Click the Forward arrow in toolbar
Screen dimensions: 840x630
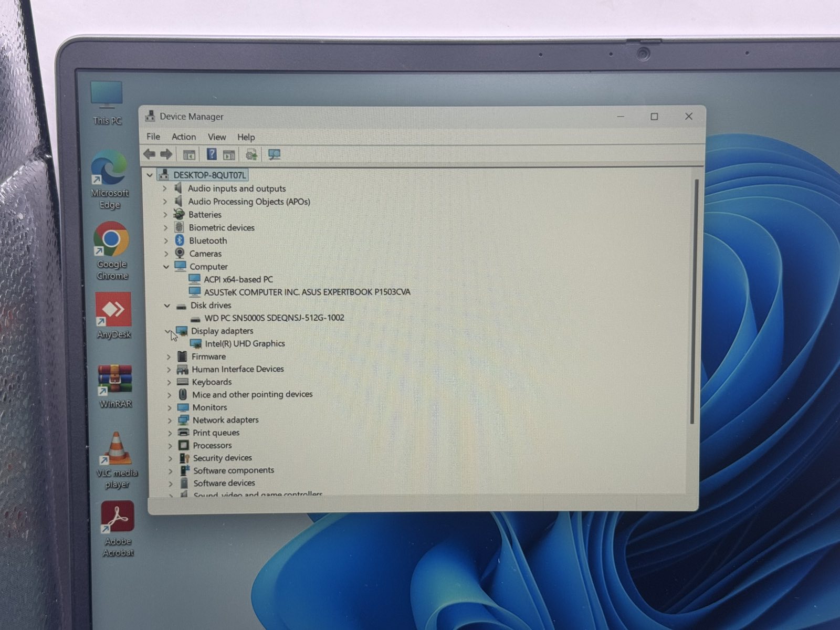pos(166,154)
